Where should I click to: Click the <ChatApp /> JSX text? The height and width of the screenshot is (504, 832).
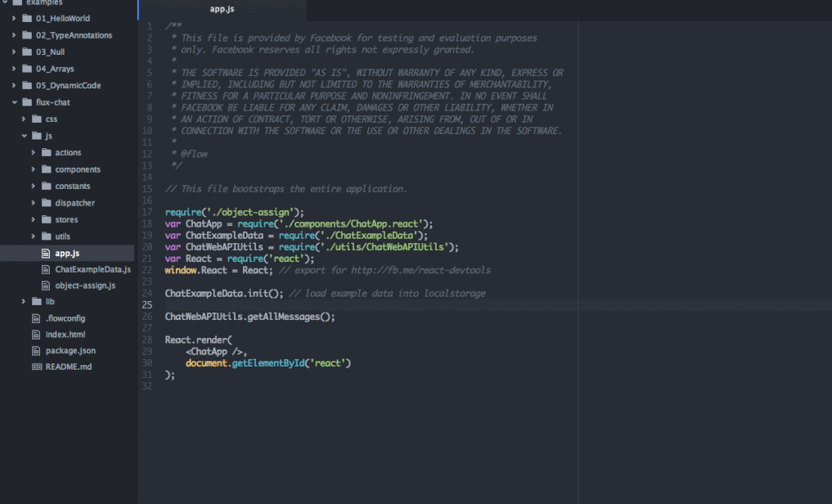coord(216,352)
